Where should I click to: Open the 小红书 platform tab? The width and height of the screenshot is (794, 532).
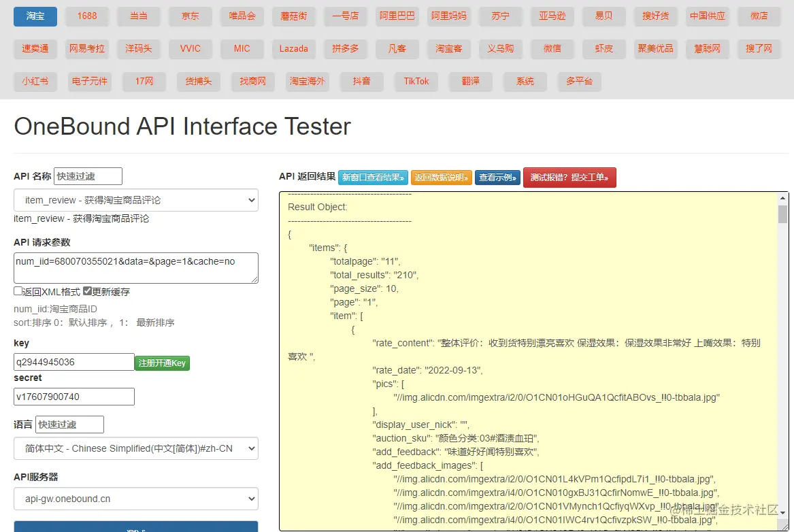tap(35, 81)
